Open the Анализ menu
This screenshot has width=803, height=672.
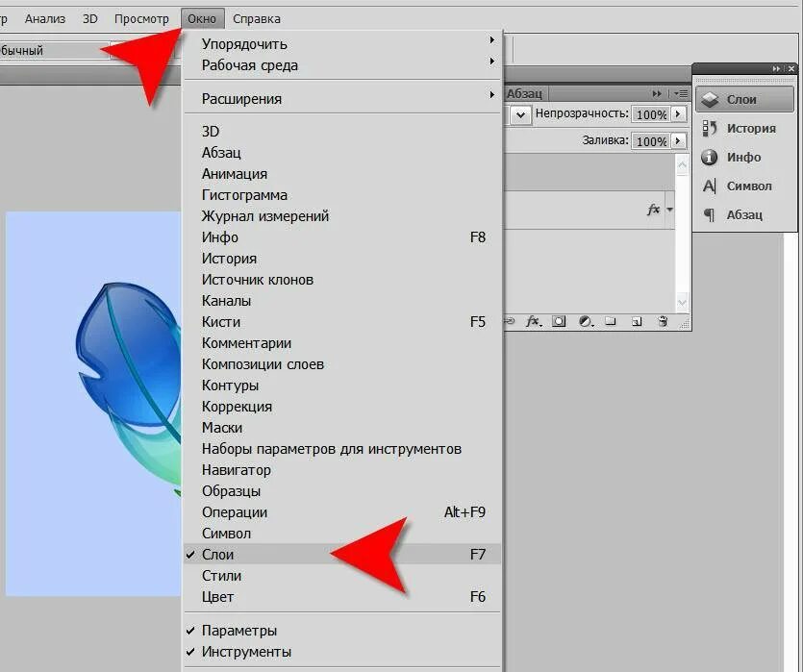point(45,19)
